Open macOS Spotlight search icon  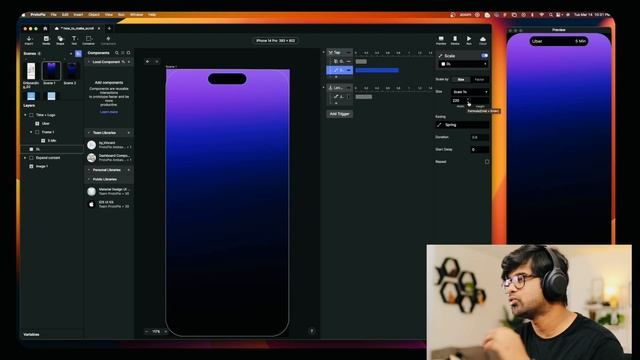(x=551, y=15)
